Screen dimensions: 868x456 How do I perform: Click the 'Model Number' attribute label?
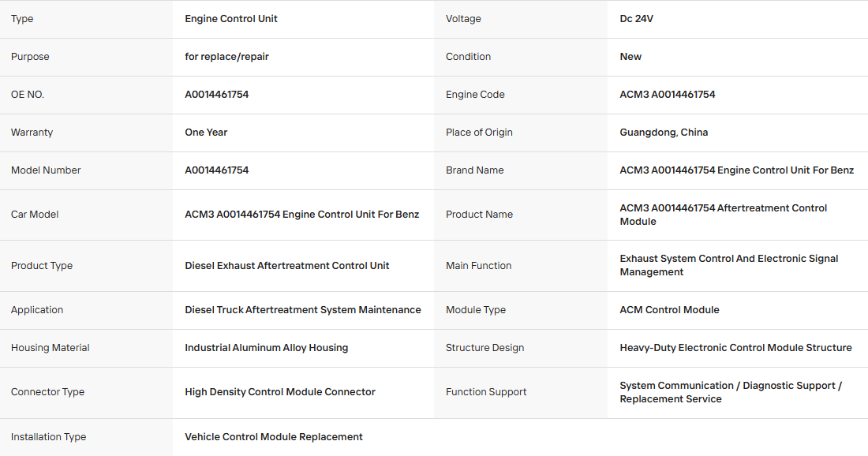pos(46,170)
